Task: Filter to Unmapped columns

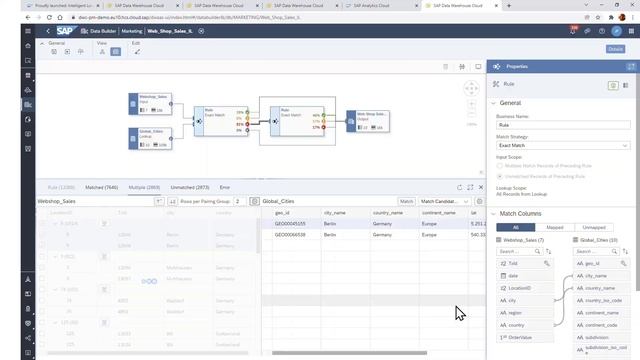Action: (x=594, y=227)
